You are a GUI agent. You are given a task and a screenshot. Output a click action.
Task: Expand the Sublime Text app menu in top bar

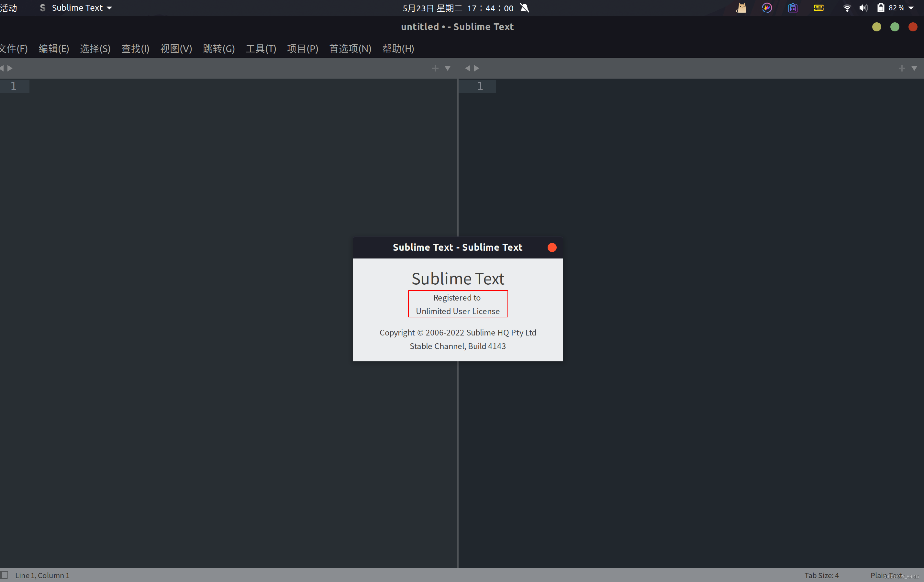point(76,8)
